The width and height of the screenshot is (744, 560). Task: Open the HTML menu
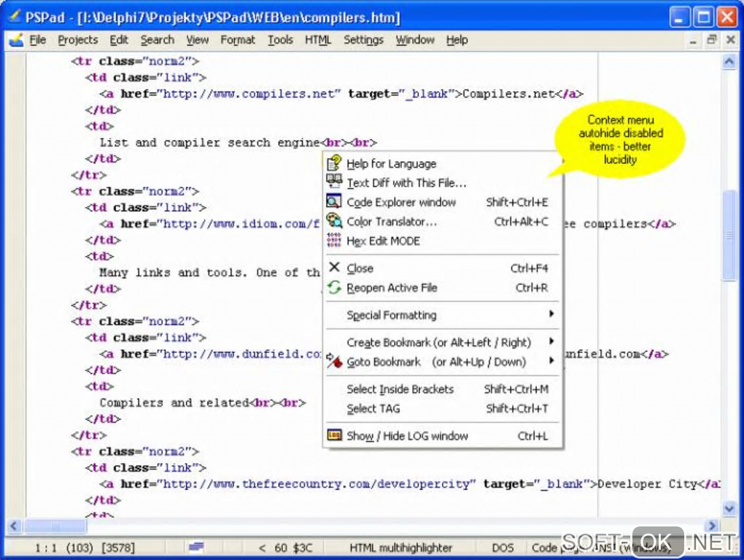click(x=318, y=40)
